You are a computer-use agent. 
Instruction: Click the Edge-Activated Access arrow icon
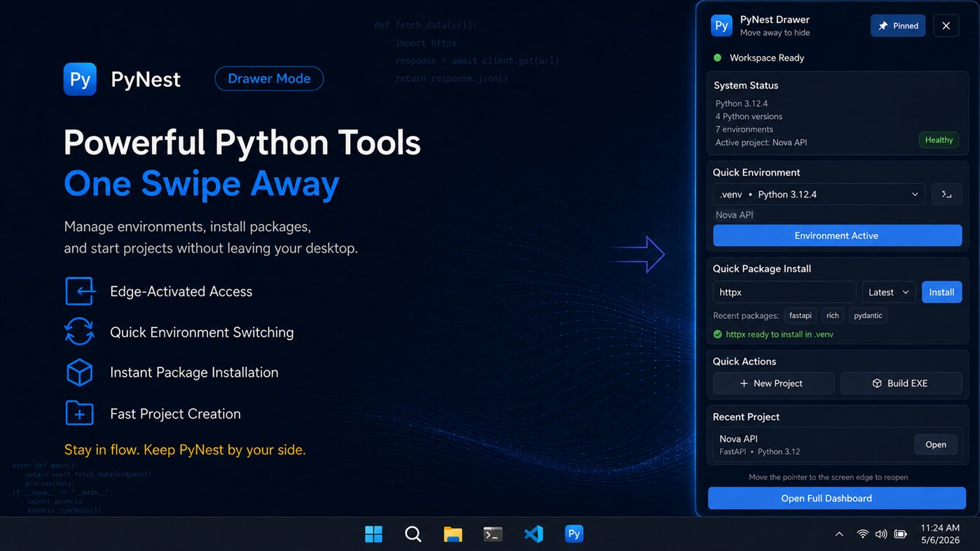point(80,291)
